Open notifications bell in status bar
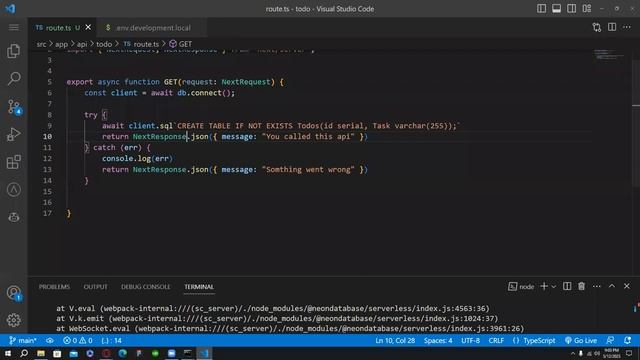This screenshot has height=360, width=640. pos(628,340)
